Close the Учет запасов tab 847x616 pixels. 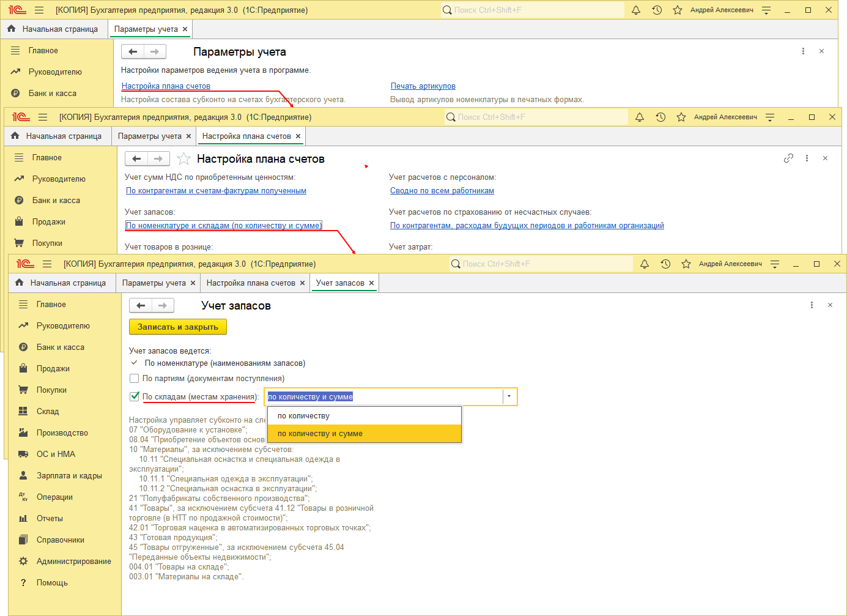371,283
